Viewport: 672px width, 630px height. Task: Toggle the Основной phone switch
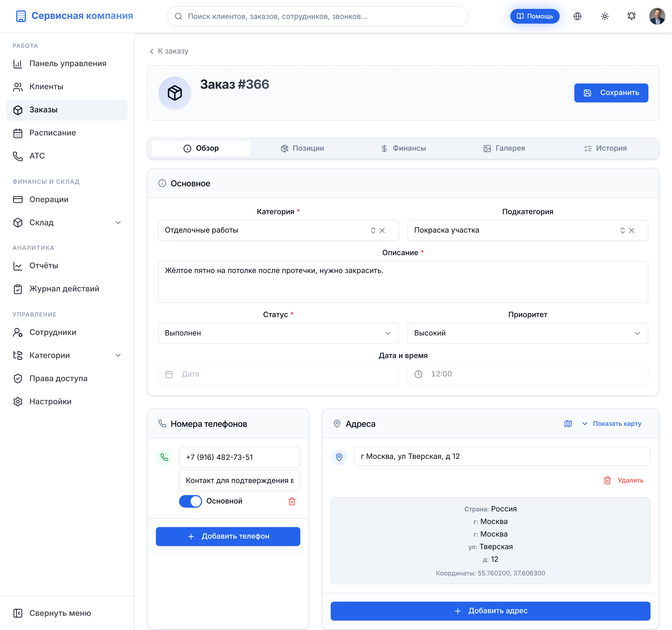coord(190,501)
